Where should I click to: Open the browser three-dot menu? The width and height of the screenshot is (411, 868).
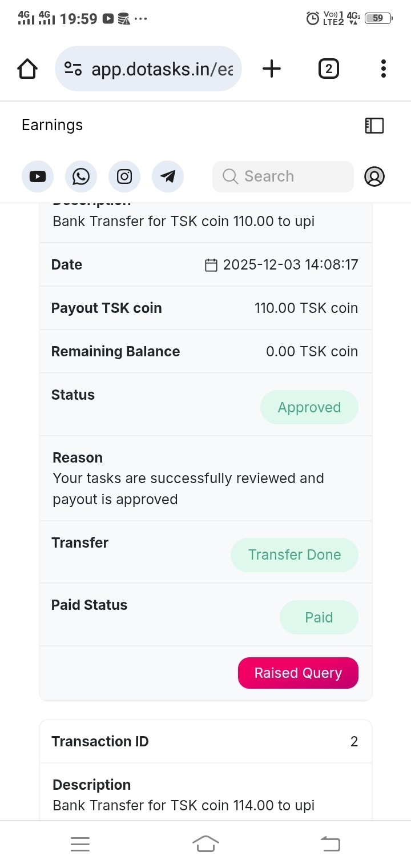coord(383,69)
